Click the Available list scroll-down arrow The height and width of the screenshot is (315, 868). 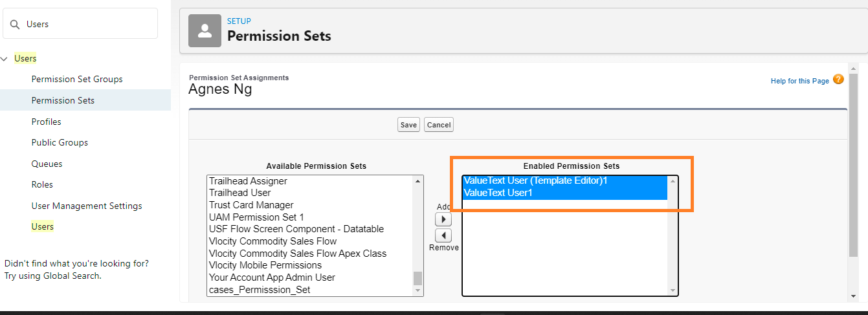point(418,290)
